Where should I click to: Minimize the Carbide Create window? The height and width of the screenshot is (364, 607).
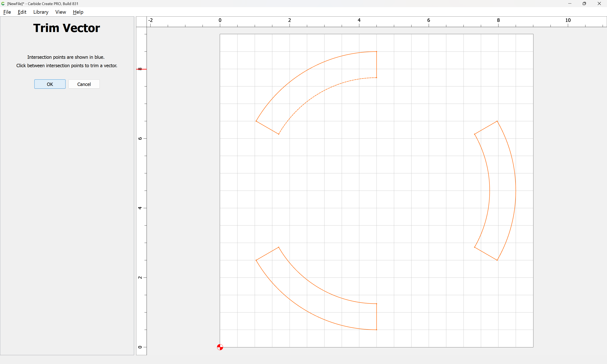(570, 4)
